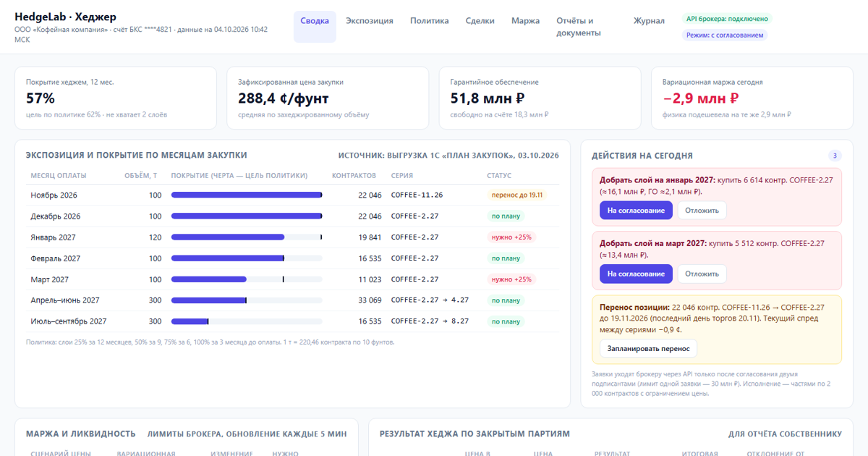The image size is (868, 456).
Task: Click the «Режим: с согласованием» badge
Action: [x=724, y=35]
